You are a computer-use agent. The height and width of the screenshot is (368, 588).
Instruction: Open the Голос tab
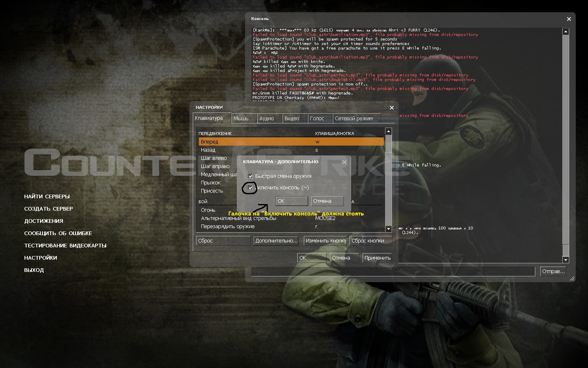(320, 119)
